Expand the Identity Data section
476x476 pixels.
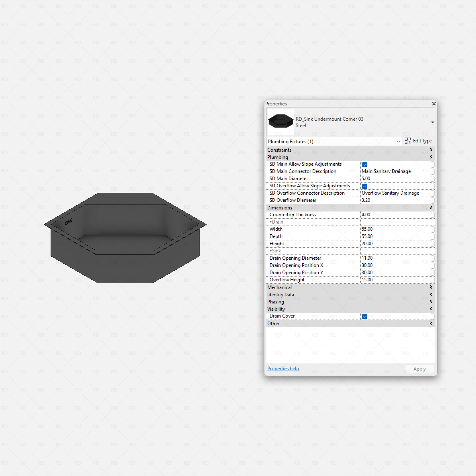point(431,294)
